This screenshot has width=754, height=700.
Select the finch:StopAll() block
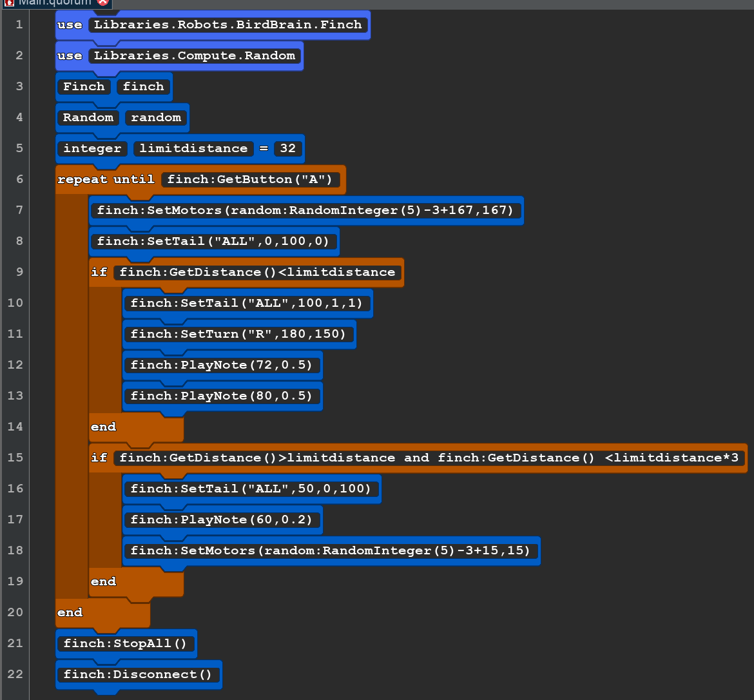tap(126, 644)
